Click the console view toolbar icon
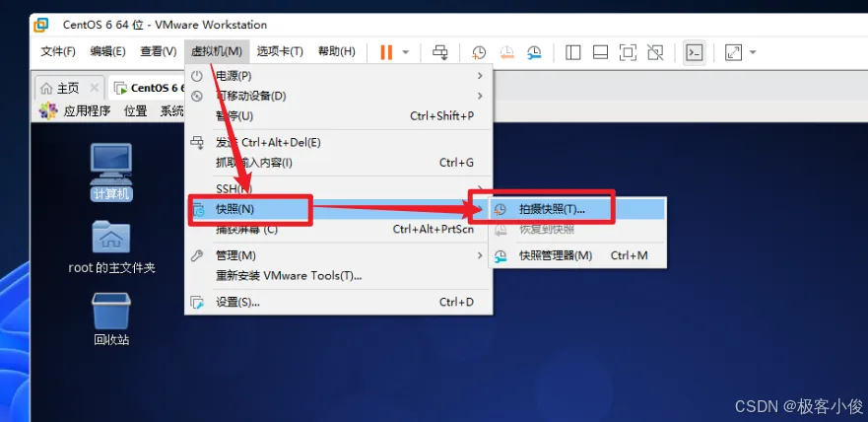This screenshot has width=868, height=422. [x=695, y=52]
